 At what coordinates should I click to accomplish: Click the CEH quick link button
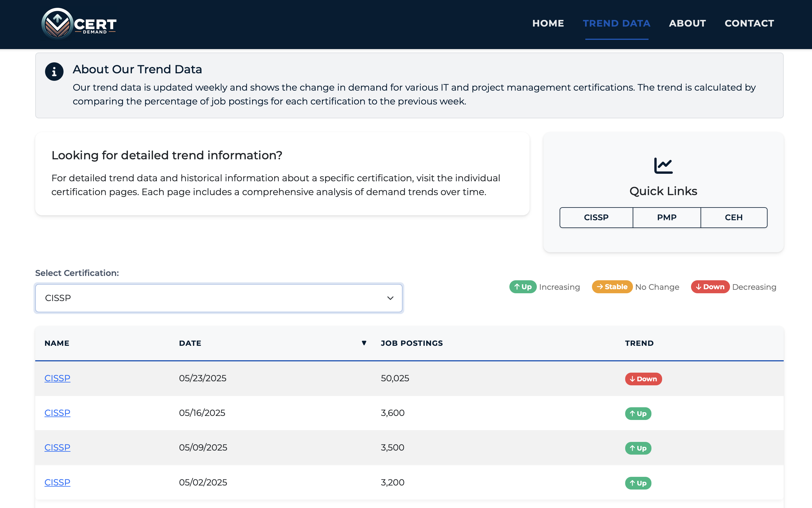tap(734, 217)
